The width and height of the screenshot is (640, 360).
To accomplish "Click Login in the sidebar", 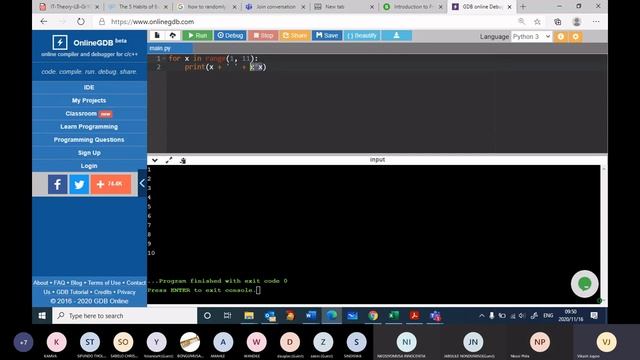I will click(89, 166).
